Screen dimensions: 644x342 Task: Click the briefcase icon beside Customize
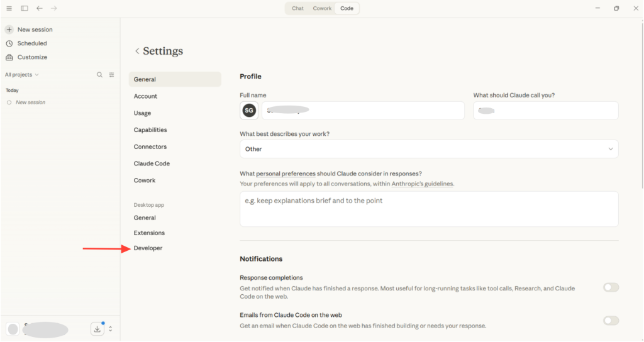pyautogui.click(x=9, y=57)
